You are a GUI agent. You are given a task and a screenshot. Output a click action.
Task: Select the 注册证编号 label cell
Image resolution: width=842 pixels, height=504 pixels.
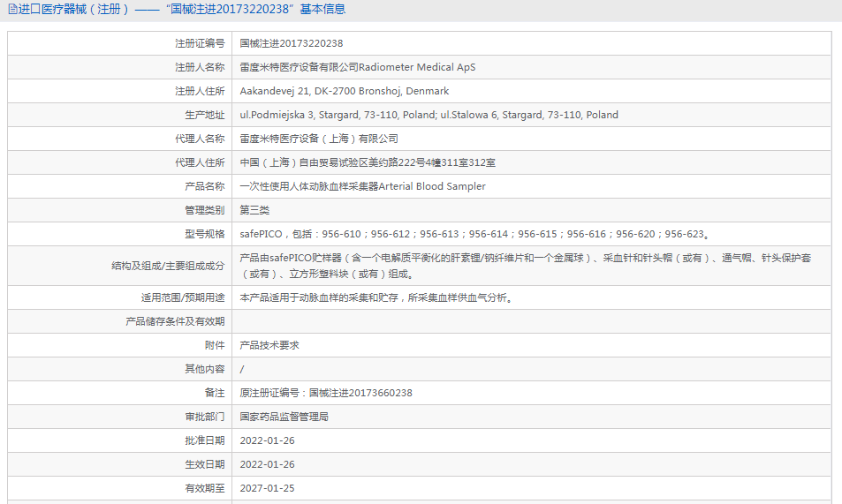[x=120, y=43]
